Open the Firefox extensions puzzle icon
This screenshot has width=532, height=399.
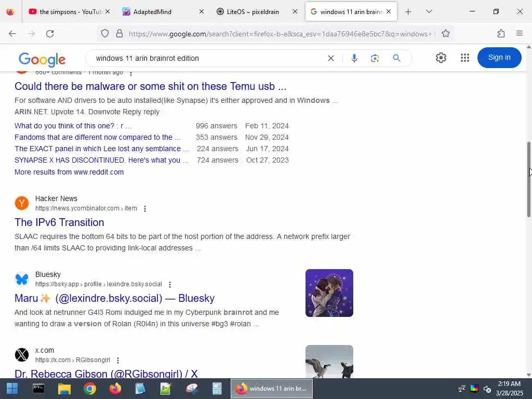click(x=501, y=34)
